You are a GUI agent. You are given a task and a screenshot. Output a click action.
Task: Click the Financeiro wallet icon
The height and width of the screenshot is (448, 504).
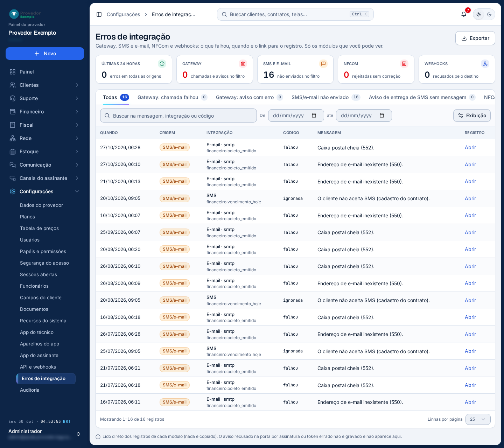point(13,112)
